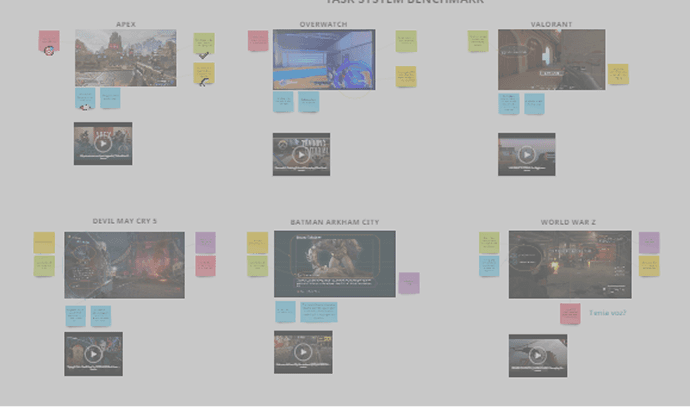
Task: Select the Apex game screenshot
Action: pos(126,58)
